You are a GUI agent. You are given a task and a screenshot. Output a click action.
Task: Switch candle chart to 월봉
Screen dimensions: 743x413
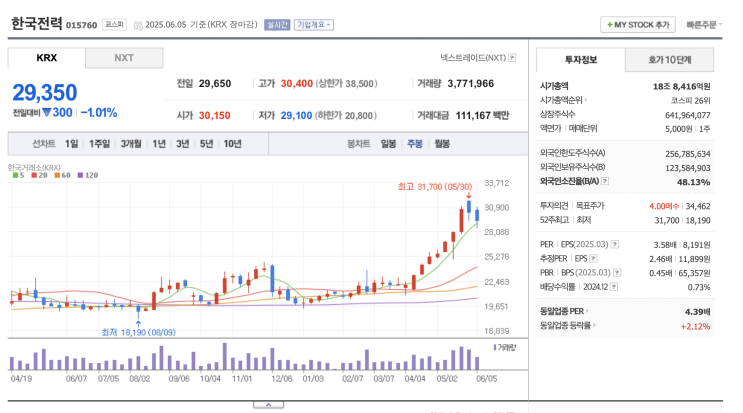(442, 144)
